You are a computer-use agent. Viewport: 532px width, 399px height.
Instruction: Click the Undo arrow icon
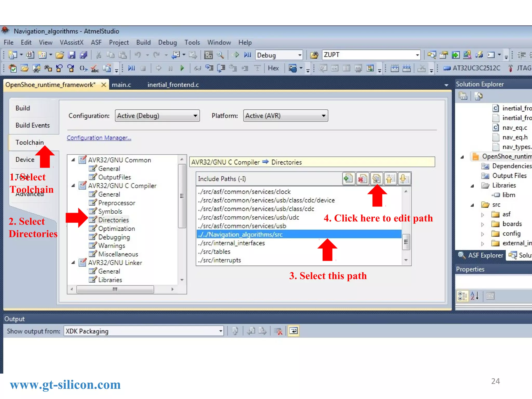138,55
